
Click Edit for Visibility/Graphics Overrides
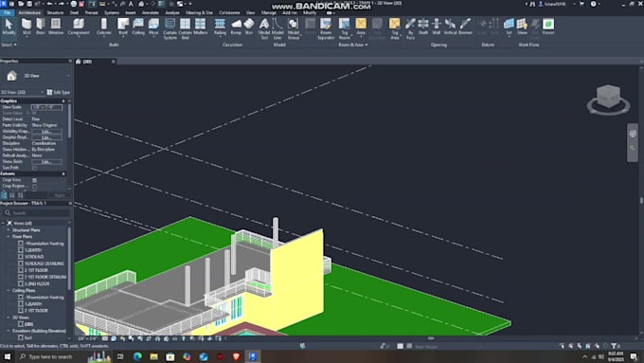tap(46, 132)
